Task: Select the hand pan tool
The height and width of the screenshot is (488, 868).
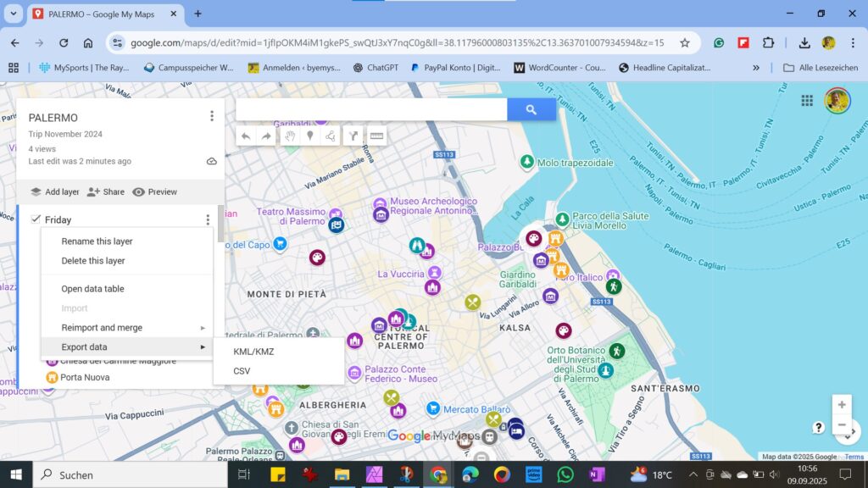Action: 290,136
